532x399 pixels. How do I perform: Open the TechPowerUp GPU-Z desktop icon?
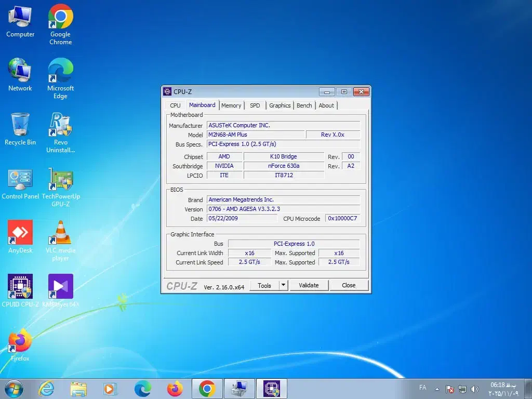pos(61,180)
